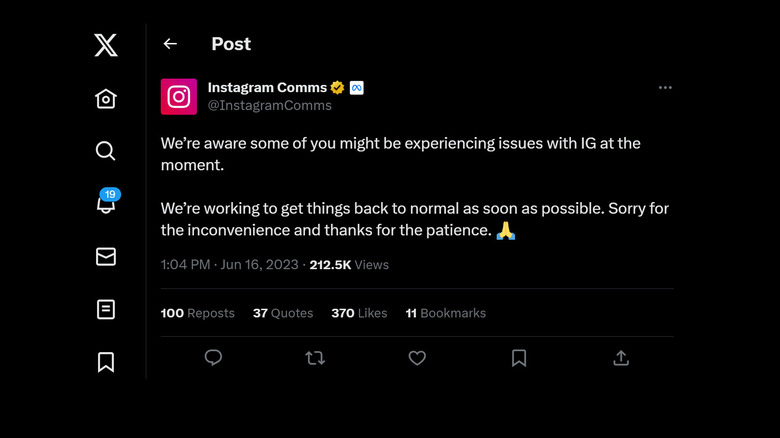View the 370 Likes list
This screenshot has width=780, height=438.
click(359, 313)
